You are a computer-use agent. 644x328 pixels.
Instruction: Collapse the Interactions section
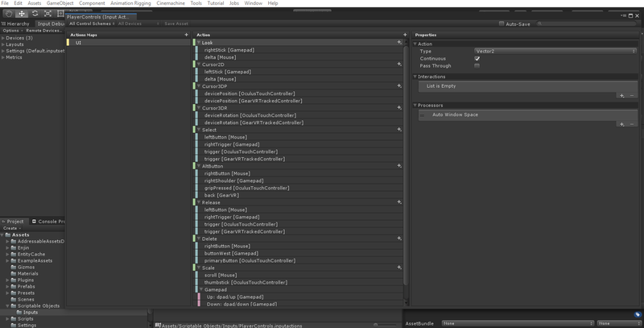tap(415, 77)
